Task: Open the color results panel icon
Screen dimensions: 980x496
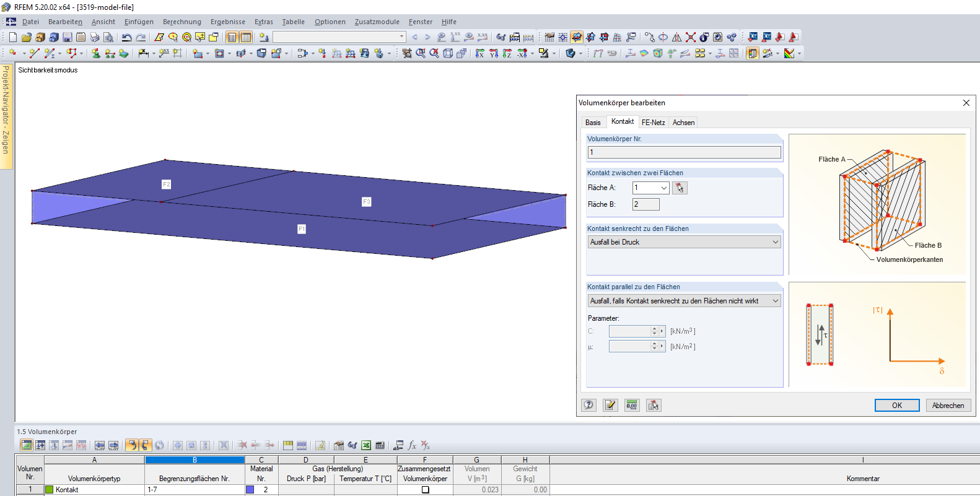Action: (x=753, y=53)
